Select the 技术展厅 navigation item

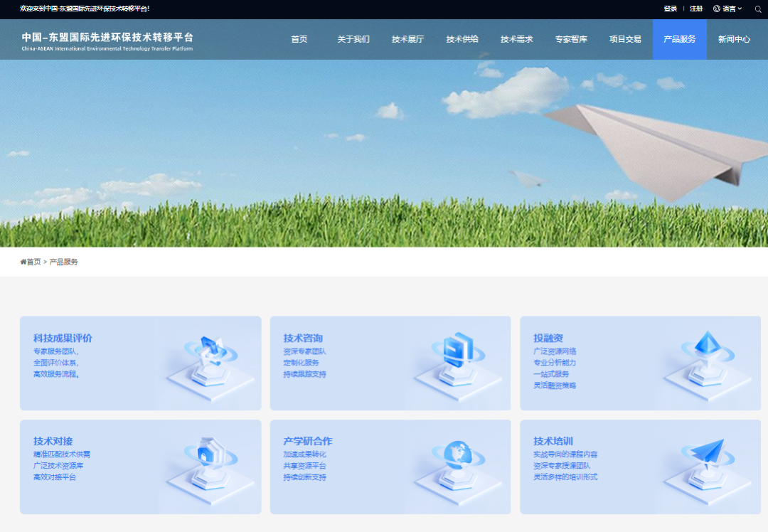coord(407,40)
